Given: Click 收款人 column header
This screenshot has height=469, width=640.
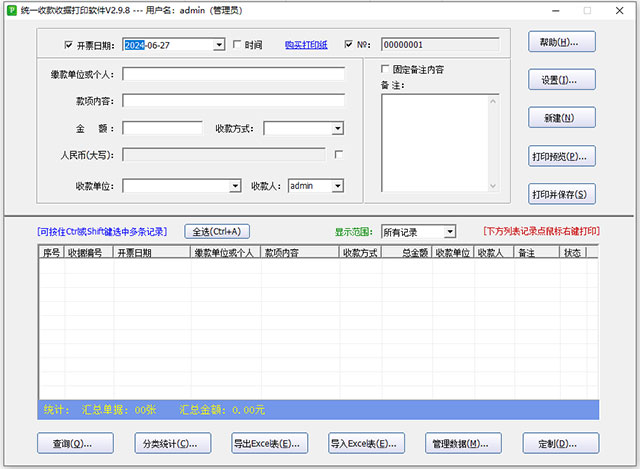Looking at the screenshot, I should tap(494, 253).
